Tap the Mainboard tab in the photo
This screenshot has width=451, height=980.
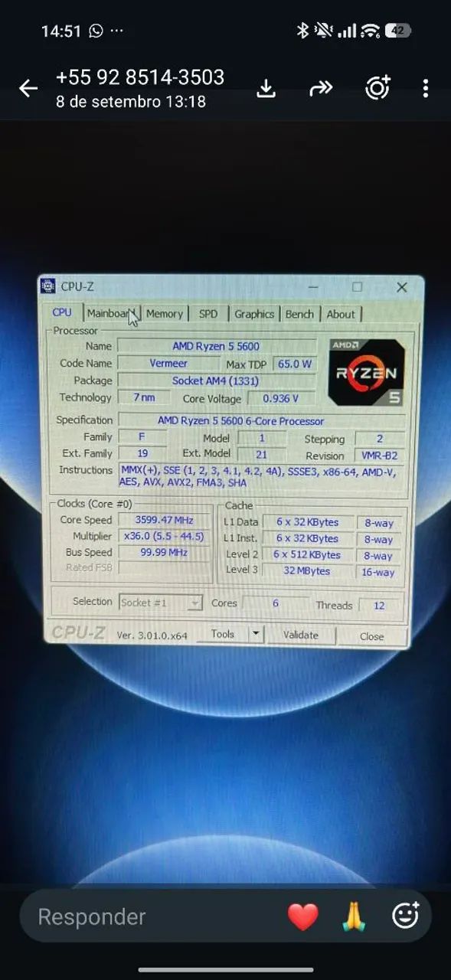(111, 313)
